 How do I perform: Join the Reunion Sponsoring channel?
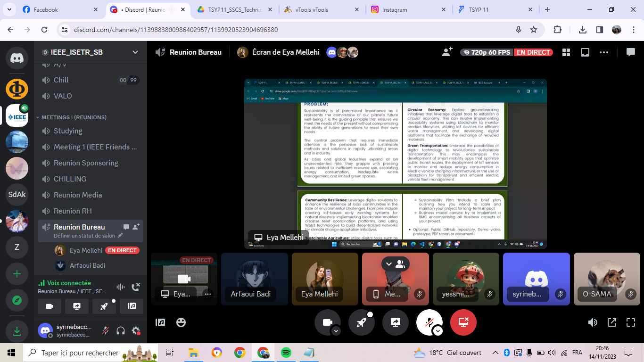tap(91, 163)
